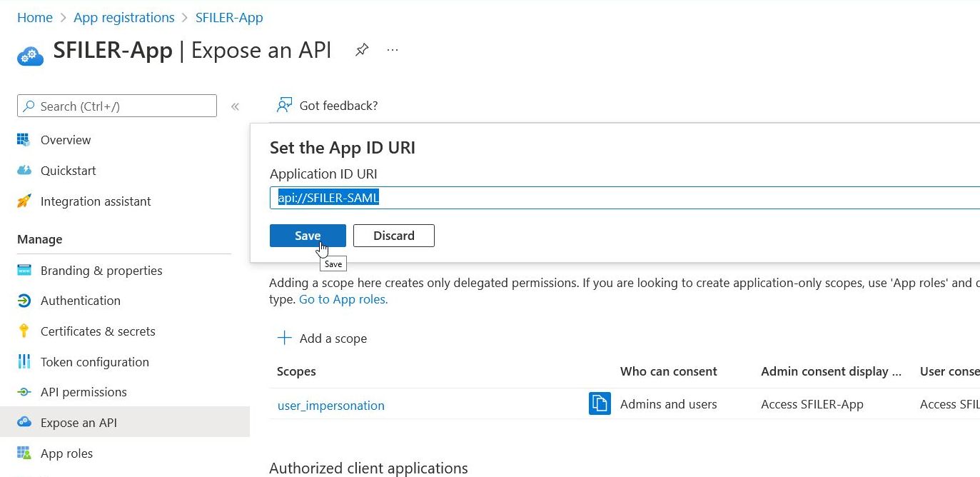Viewport: 980px width, 477px height.
Task: Click the Got feedback person icon
Action: click(284, 106)
